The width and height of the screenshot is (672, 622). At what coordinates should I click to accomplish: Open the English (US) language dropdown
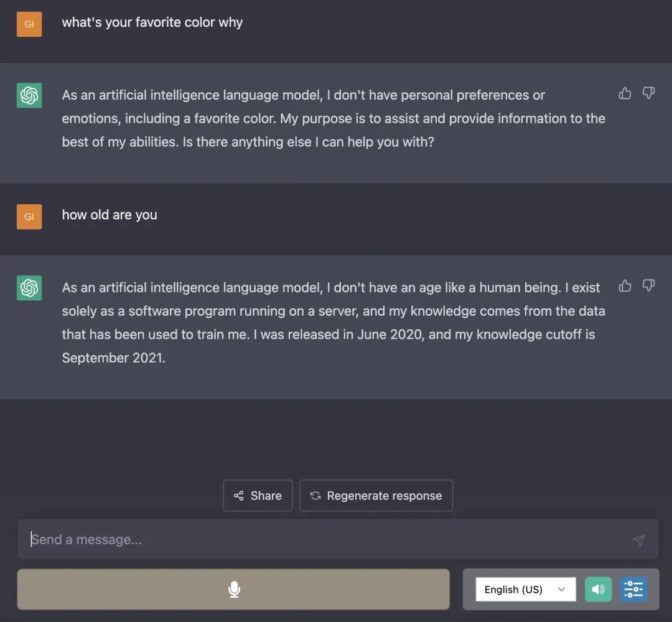click(x=525, y=589)
